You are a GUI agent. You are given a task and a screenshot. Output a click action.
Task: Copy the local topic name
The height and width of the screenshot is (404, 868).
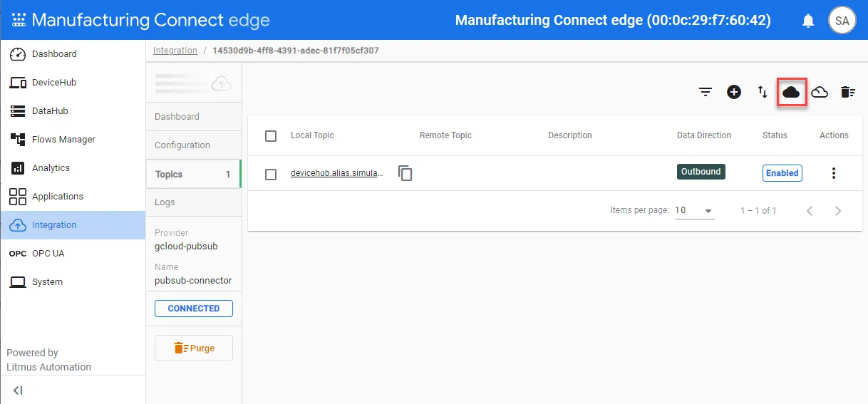405,173
